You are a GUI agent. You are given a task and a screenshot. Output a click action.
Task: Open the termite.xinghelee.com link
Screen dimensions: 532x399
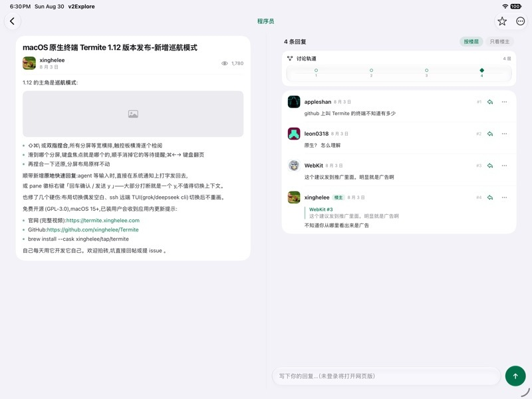tap(103, 221)
